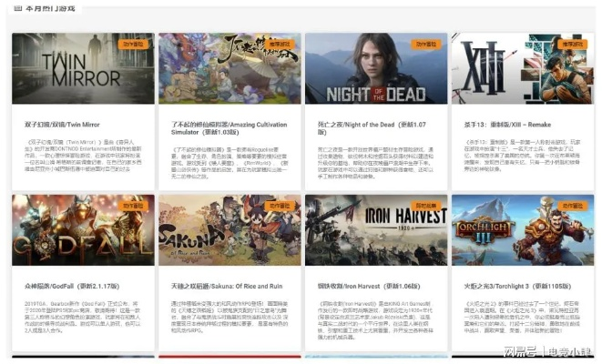Image resolution: width=602 pixels, height=364 pixels.
Task: Click the orange badge on Night of the Dead
Action: (425, 43)
